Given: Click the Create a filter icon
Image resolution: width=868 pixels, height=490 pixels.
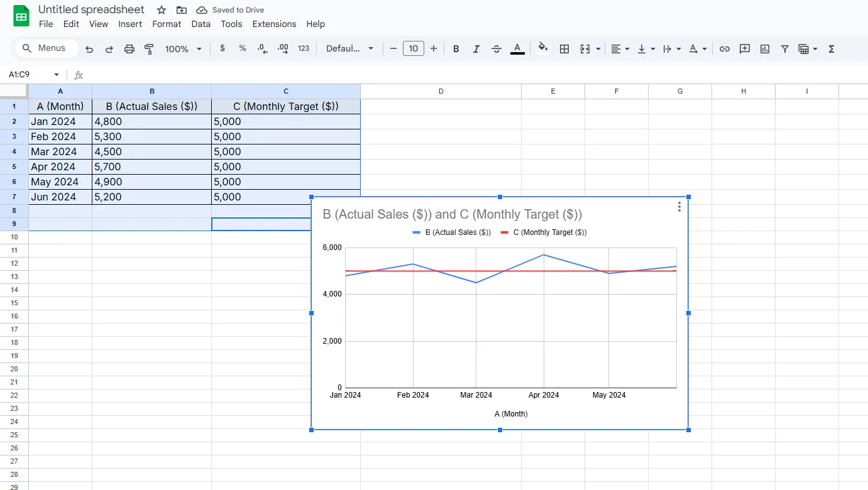Looking at the screenshot, I should (x=785, y=49).
